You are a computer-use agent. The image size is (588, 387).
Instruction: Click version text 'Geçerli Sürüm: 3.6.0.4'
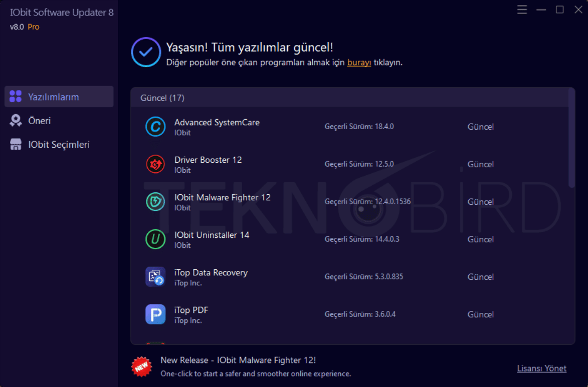[360, 314]
